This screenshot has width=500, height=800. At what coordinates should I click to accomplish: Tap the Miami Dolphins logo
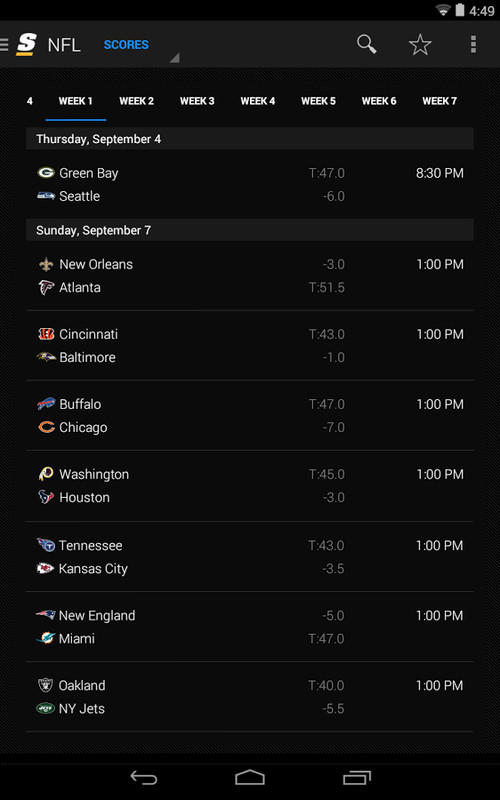pyautogui.click(x=45, y=638)
